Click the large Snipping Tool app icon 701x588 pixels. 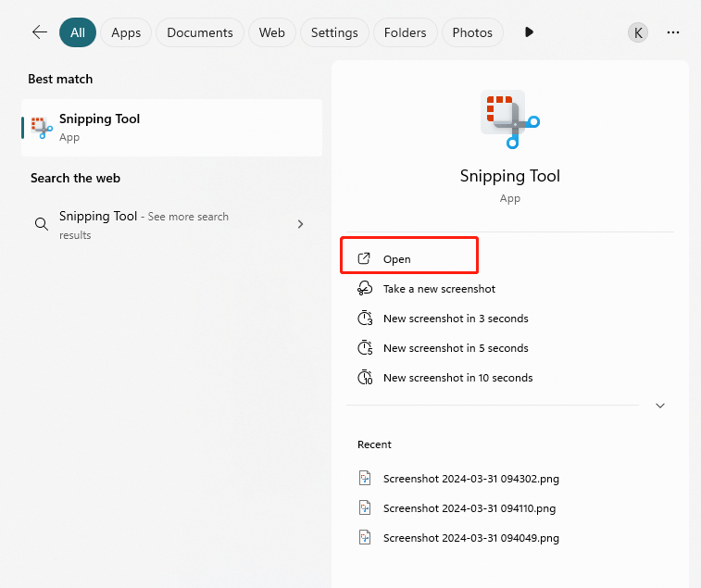click(x=510, y=119)
